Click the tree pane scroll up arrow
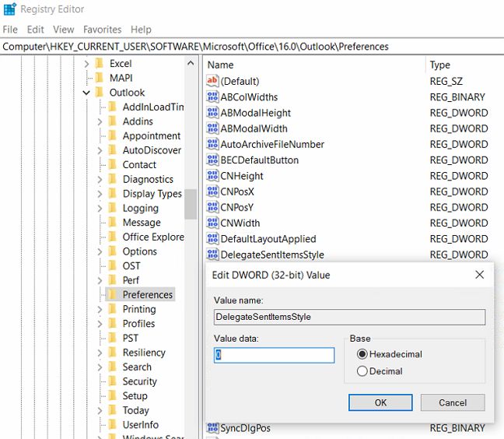The width and height of the screenshot is (504, 439). pos(191,63)
